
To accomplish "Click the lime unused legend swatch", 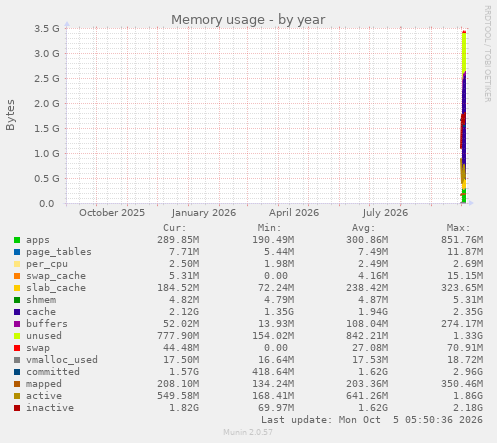I will 17,336.
